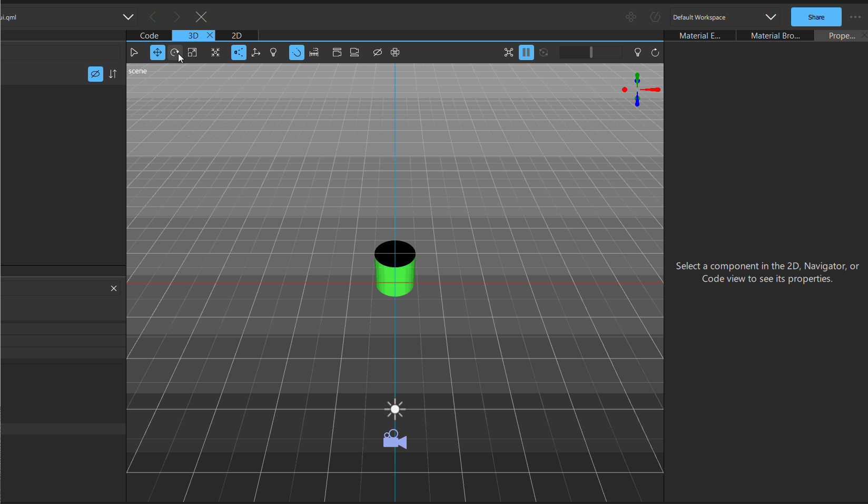Clear the lower left filter field with X
Screen dimensions: 868x504
(x=114, y=288)
